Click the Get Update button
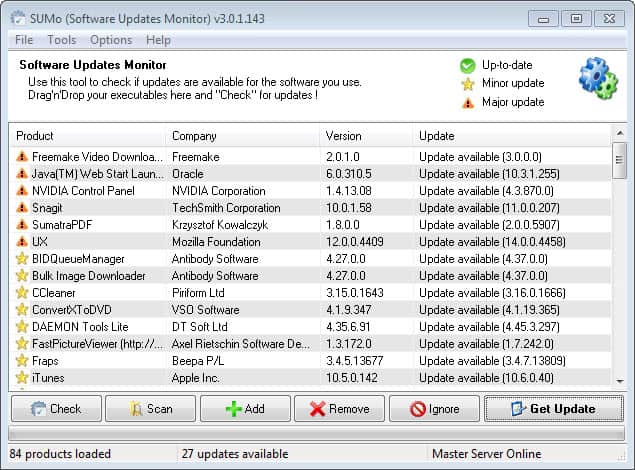This screenshot has height=470, width=635. pos(554,409)
